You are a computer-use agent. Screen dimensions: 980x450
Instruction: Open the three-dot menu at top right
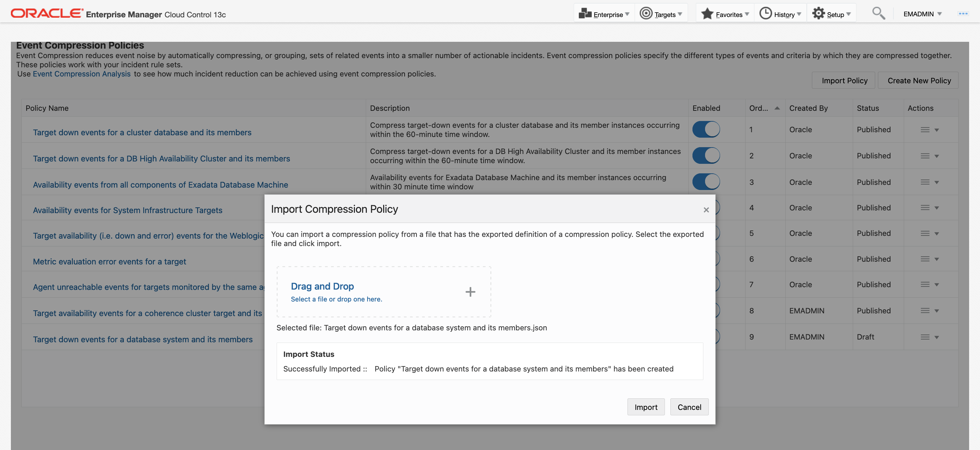point(963,14)
